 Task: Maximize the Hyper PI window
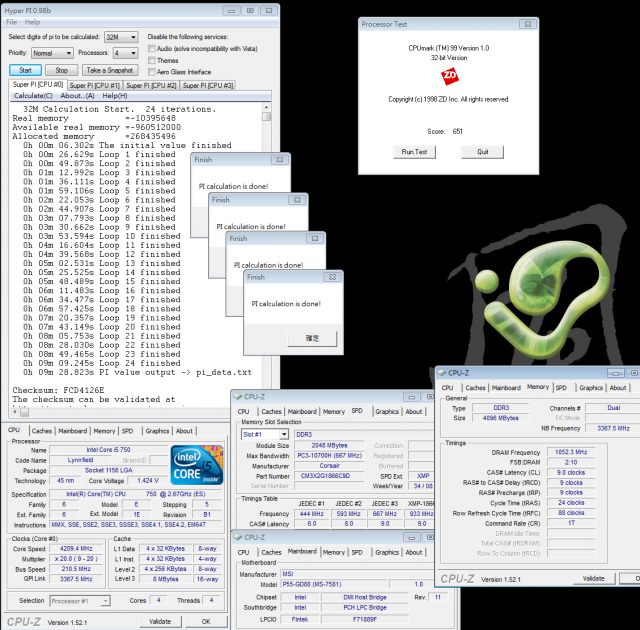pyautogui.click(x=250, y=11)
